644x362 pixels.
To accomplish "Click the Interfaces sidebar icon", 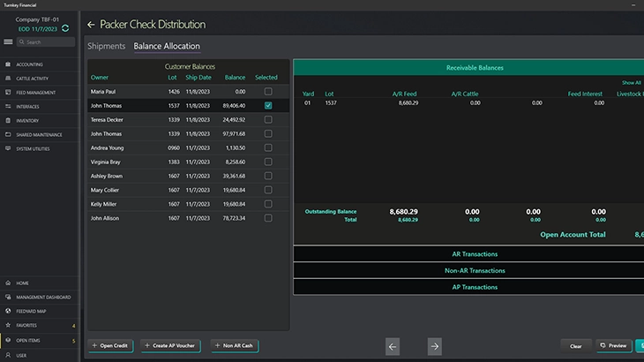I will (x=8, y=107).
